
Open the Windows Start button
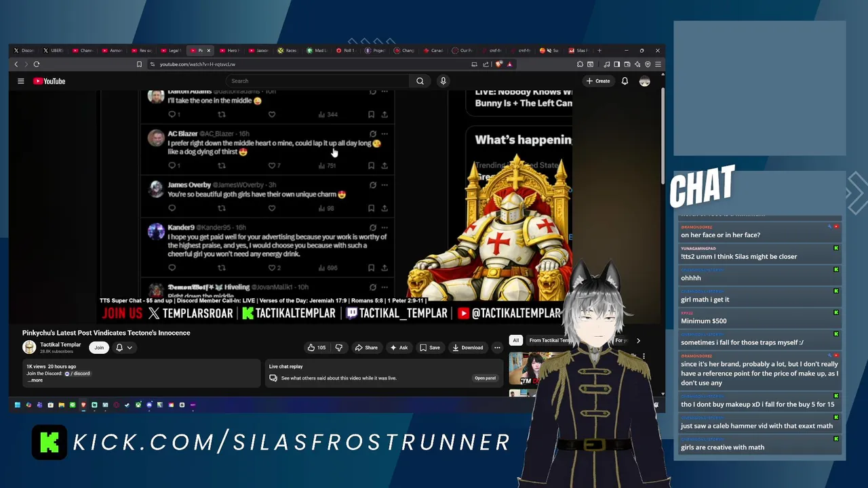coord(18,405)
